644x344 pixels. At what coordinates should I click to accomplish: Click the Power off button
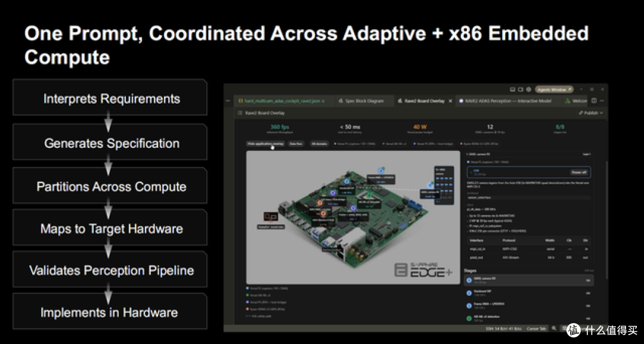[x=578, y=172]
